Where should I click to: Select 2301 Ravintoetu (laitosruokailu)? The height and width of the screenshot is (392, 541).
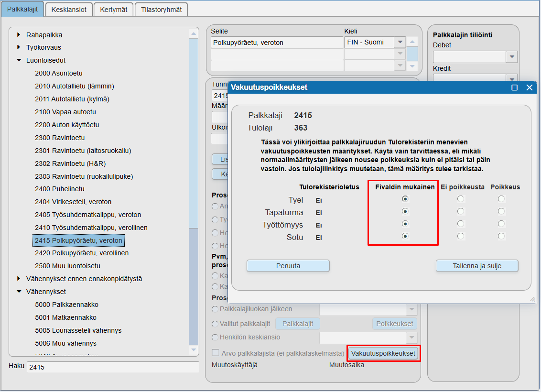[83, 151]
